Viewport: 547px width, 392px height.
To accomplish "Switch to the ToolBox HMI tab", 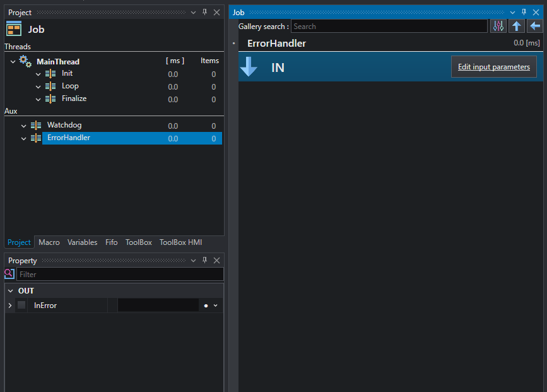I will pos(180,242).
